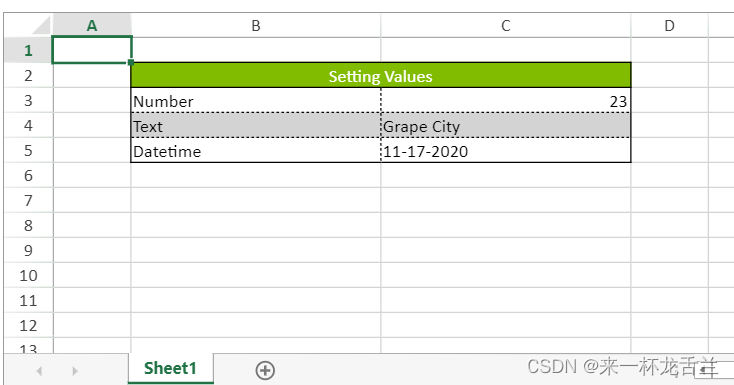Click the next sheet navigation arrow

tap(75, 371)
